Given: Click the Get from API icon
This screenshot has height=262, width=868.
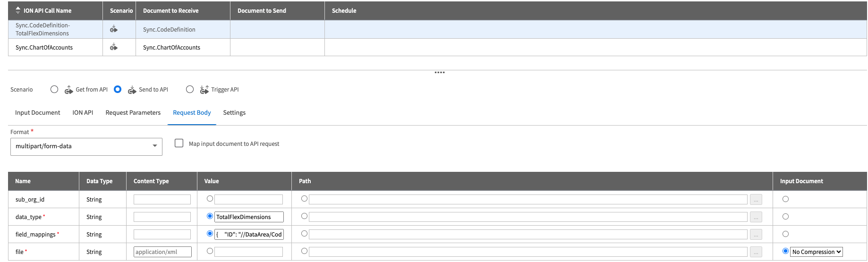Looking at the screenshot, I should [x=69, y=90].
